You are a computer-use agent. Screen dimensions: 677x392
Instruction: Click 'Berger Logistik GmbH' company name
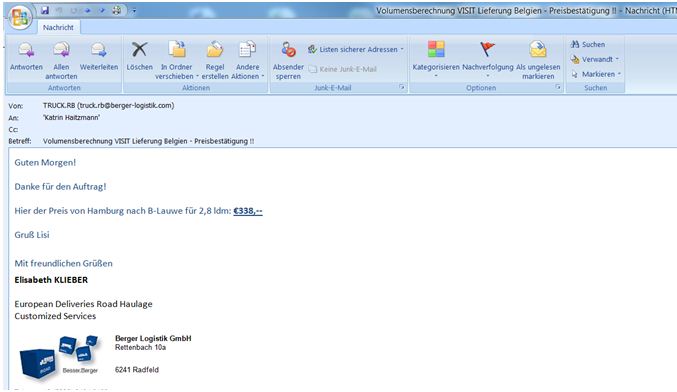(153, 338)
